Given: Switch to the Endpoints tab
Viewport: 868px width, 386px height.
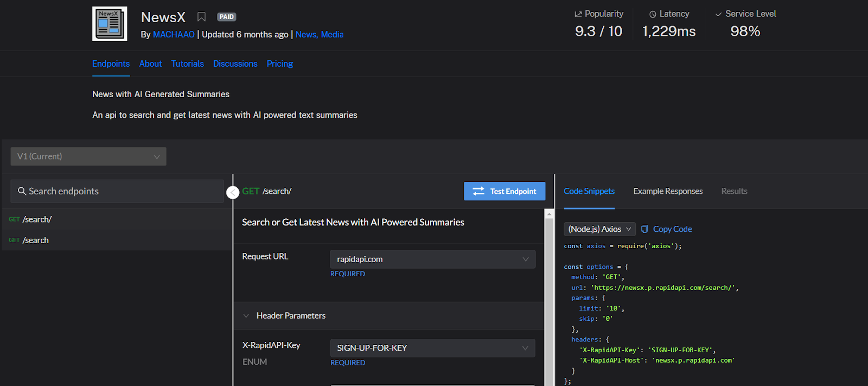Looking at the screenshot, I should [x=111, y=64].
